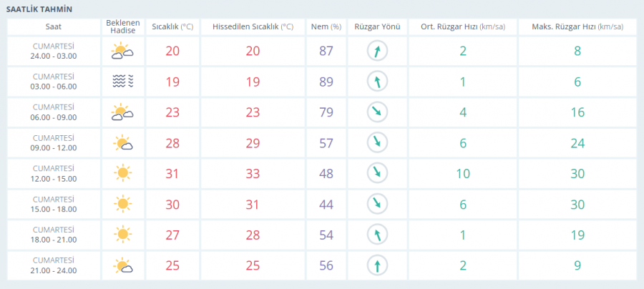Click humidity value 57
The image size is (644, 289).
(326, 143)
